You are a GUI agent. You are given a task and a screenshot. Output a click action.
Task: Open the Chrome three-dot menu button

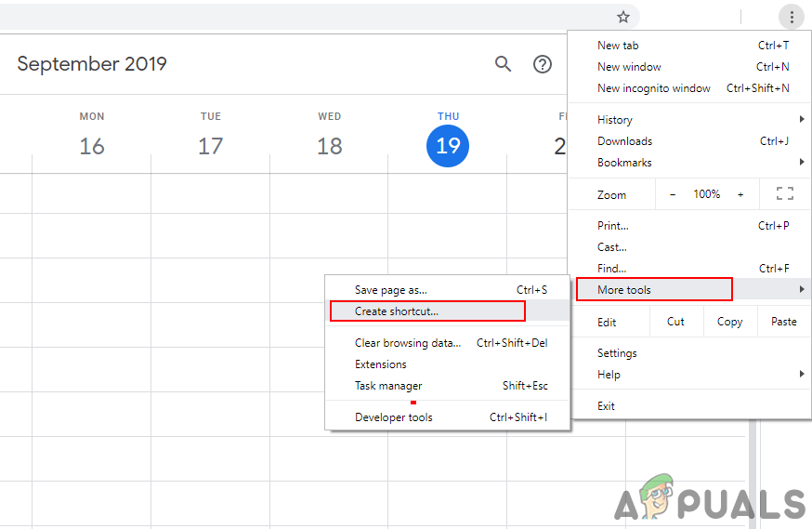coord(792,17)
